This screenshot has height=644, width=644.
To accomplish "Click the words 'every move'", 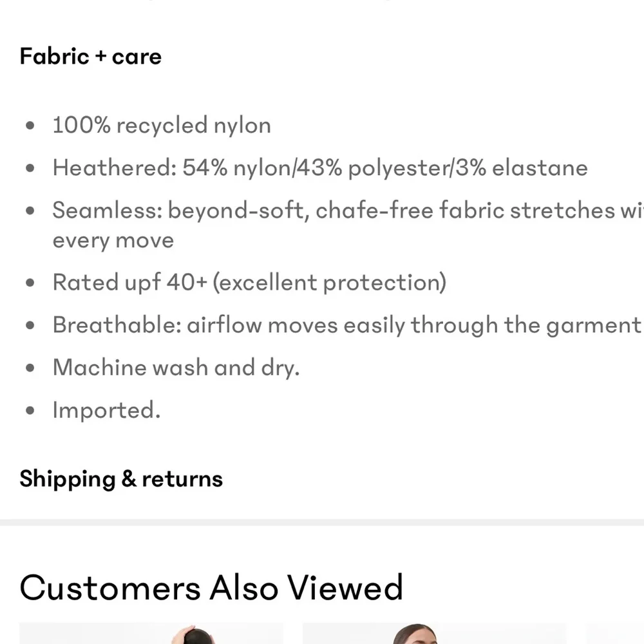I will [113, 240].
